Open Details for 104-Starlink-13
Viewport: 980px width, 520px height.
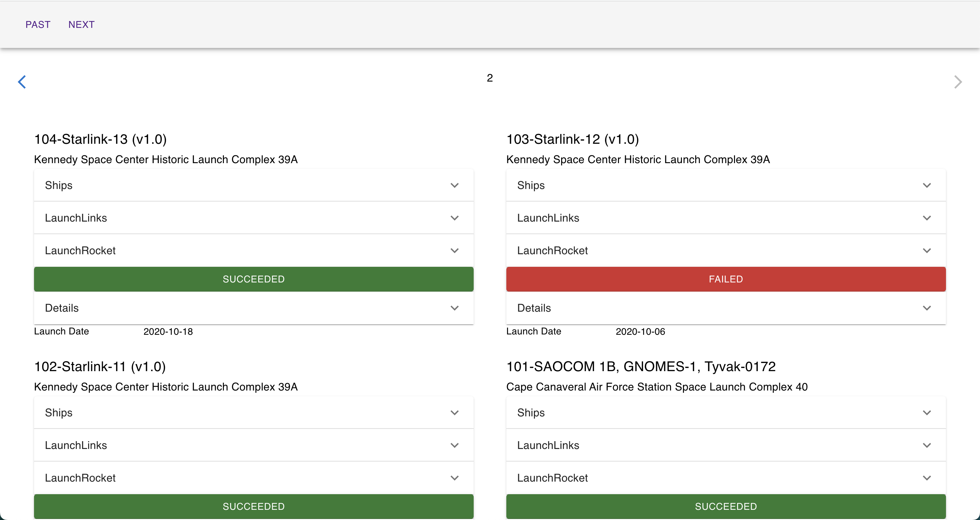click(254, 308)
